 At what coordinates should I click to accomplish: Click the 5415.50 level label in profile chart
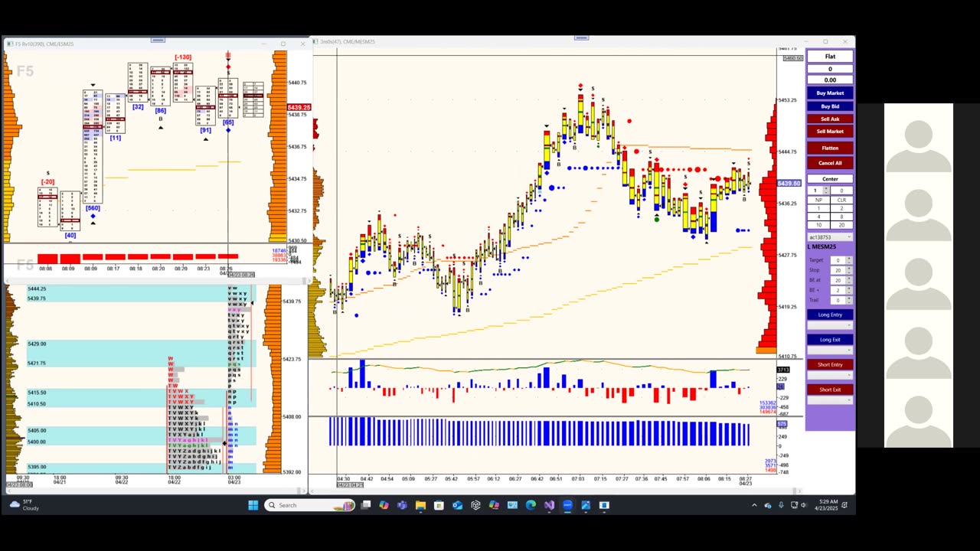(x=37, y=393)
